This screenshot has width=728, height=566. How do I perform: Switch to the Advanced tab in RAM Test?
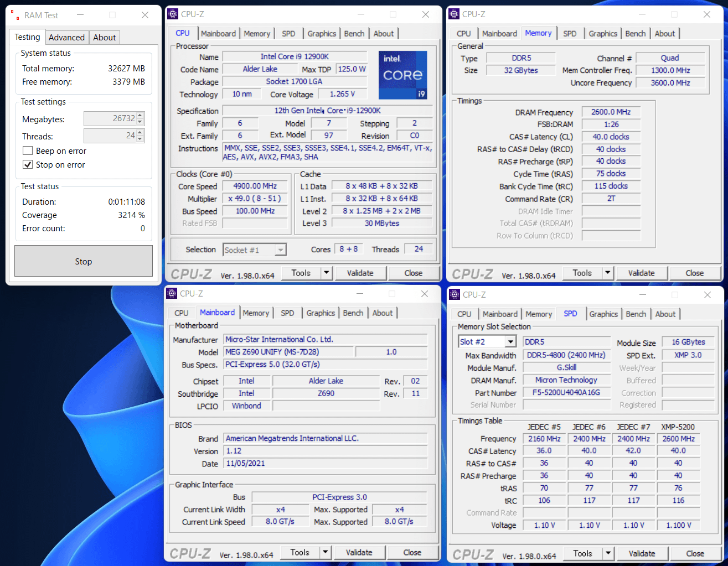[66, 38]
